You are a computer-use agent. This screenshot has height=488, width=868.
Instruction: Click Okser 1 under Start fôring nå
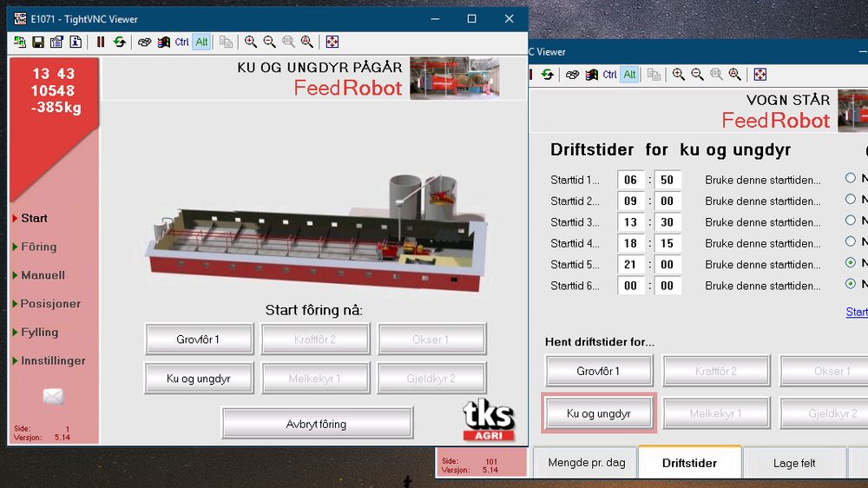[431, 339]
